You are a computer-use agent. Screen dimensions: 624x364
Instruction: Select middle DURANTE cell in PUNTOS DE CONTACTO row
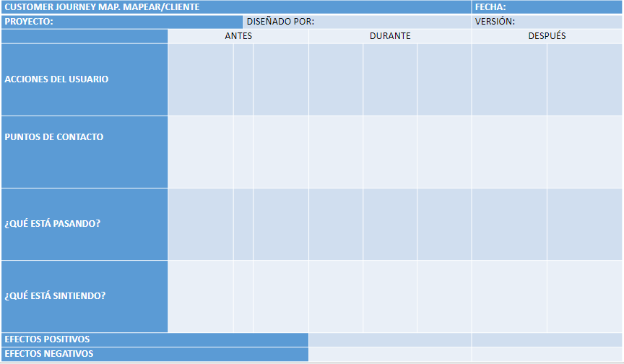[x=390, y=152]
